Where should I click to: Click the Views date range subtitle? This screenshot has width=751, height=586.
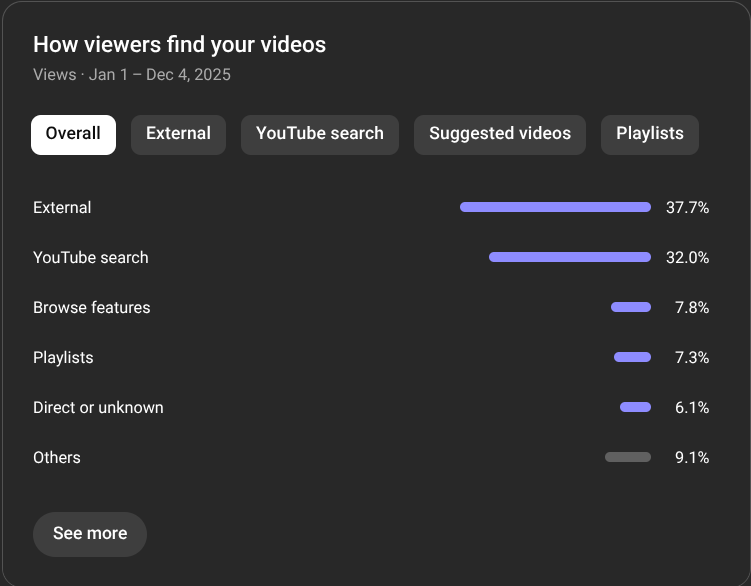pyautogui.click(x=132, y=75)
